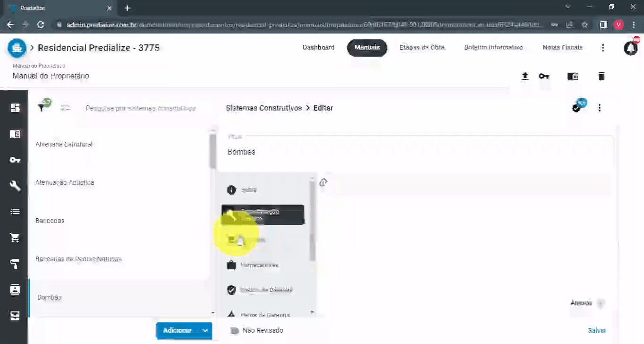
Task: Open the three-dot menu beside Notas Fiscais
Action: pyautogui.click(x=602, y=48)
